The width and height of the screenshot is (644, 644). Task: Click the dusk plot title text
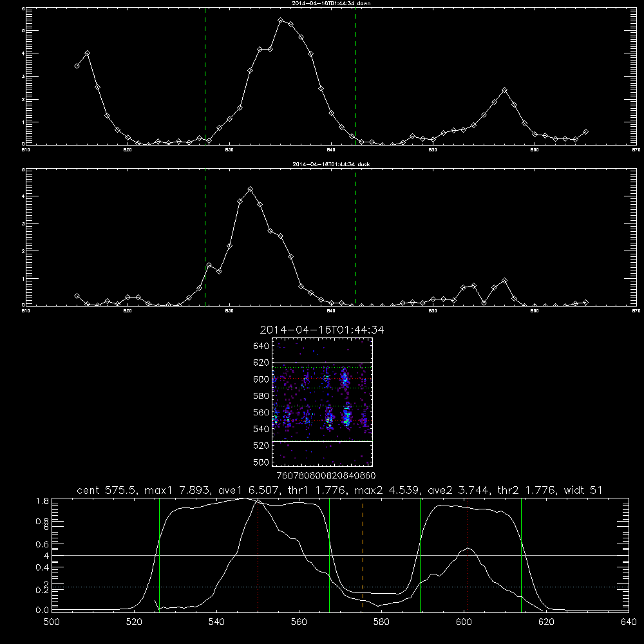(x=331, y=164)
